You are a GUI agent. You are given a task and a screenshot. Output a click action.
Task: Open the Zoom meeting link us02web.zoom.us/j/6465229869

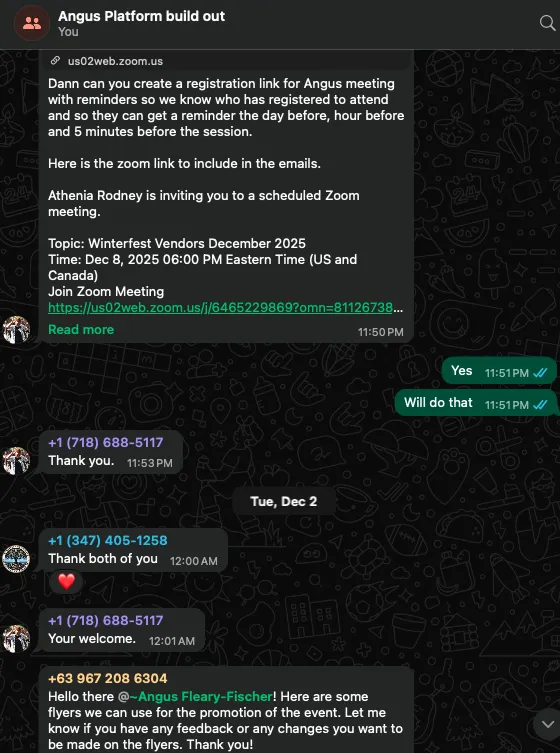coord(221,307)
